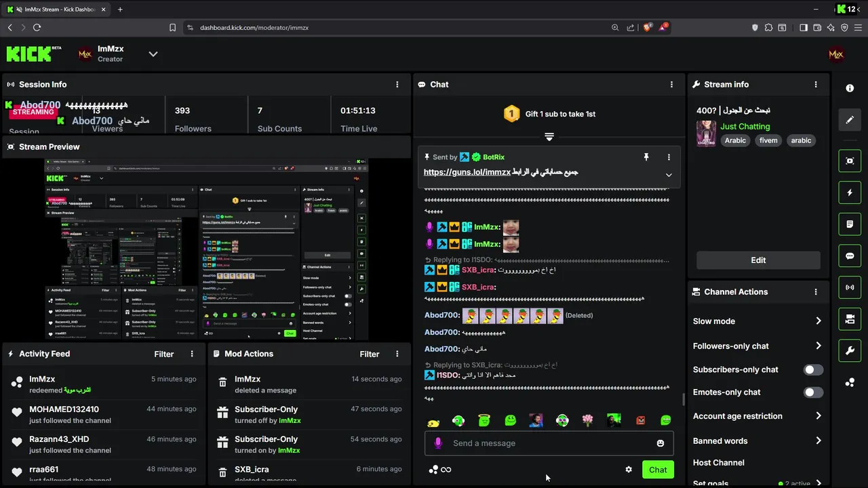This screenshot has height=488, width=868.
Task: Click the fivem tag
Action: [768, 140]
